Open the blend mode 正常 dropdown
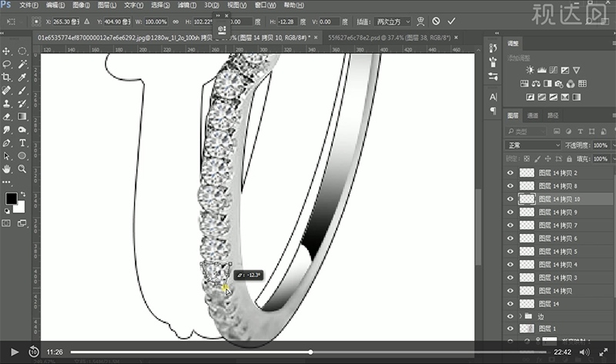 coord(533,145)
